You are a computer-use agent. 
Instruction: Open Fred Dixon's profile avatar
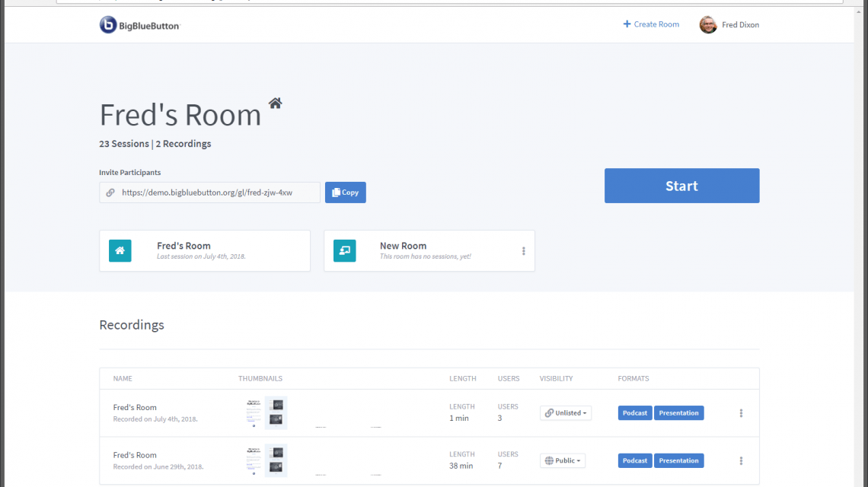coord(708,25)
